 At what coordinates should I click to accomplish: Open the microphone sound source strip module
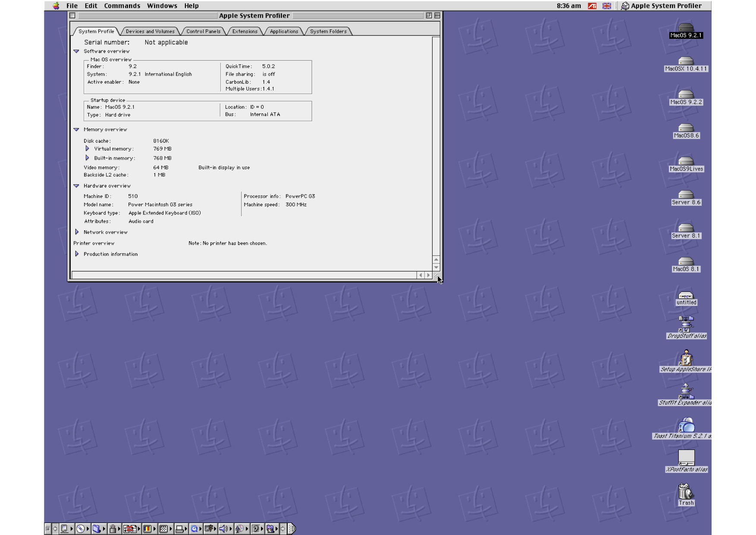pyautogui.click(x=242, y=529)
